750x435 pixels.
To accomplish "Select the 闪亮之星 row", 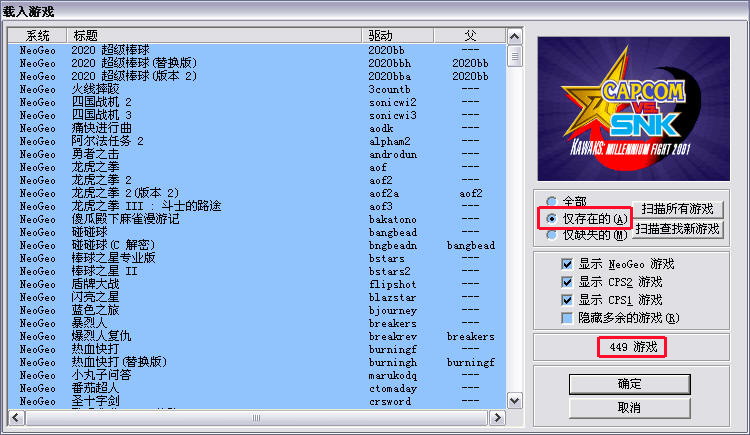I will 257,297.
